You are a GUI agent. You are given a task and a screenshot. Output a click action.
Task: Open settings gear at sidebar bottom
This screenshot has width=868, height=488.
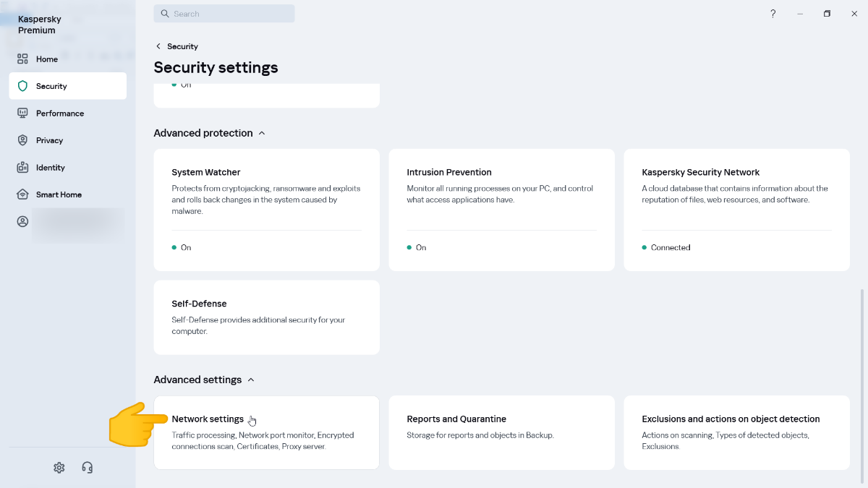click(x=59, y=468)
